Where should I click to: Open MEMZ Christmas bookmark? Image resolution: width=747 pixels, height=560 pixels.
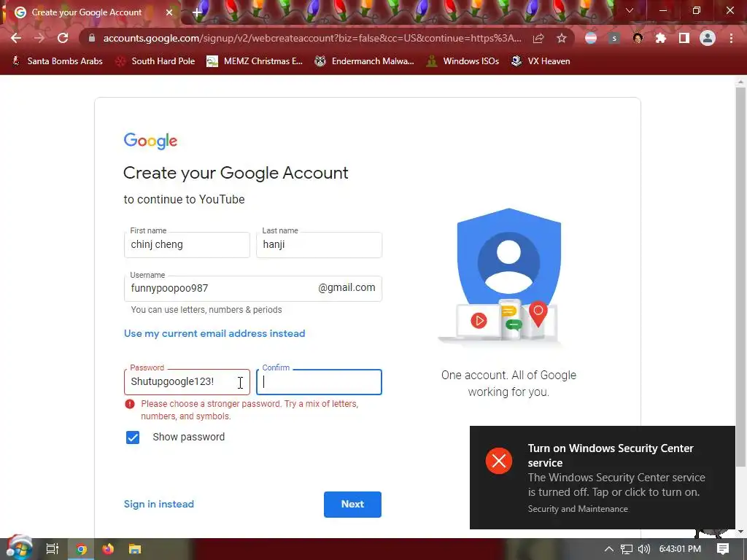(255, 61)
